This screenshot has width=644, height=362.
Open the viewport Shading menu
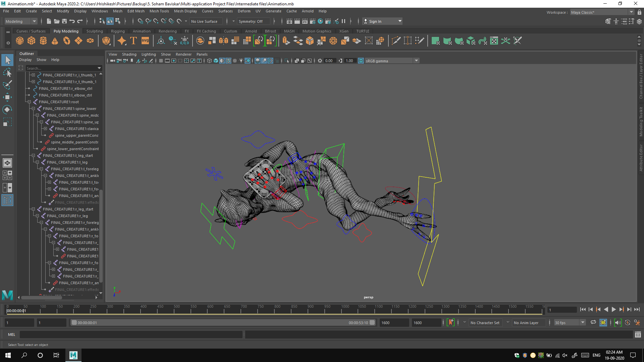[129, 54]
